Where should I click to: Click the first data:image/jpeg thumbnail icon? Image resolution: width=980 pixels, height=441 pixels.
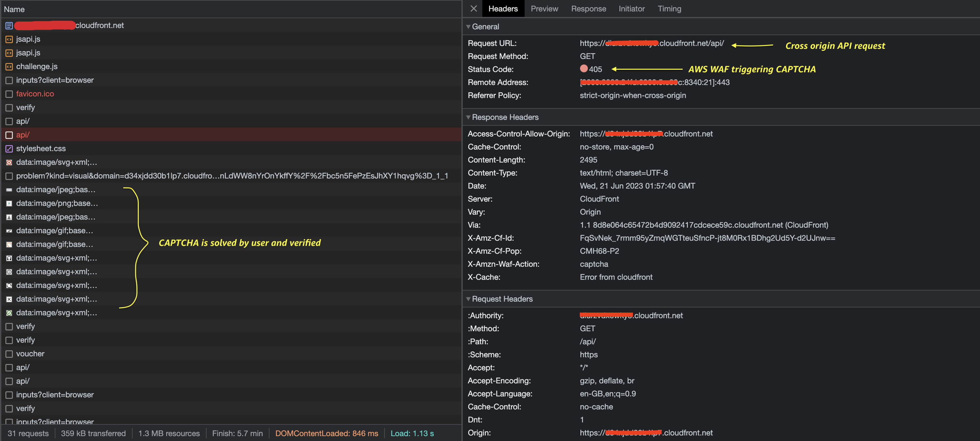9,190
